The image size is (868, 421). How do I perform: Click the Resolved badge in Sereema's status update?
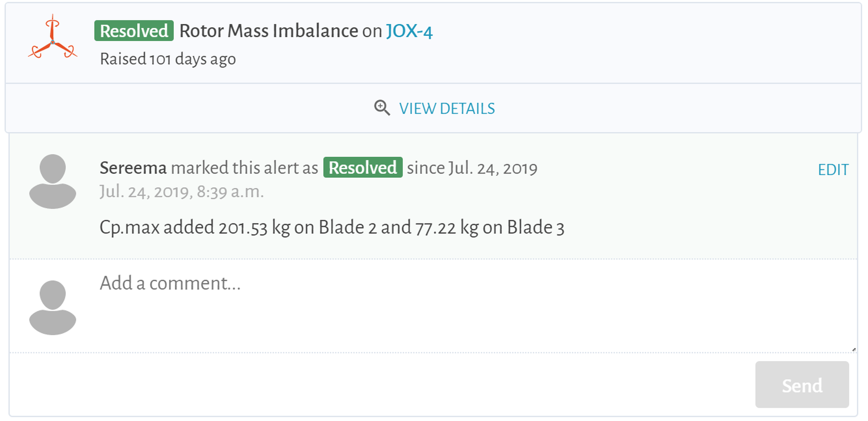click(362, 167)
